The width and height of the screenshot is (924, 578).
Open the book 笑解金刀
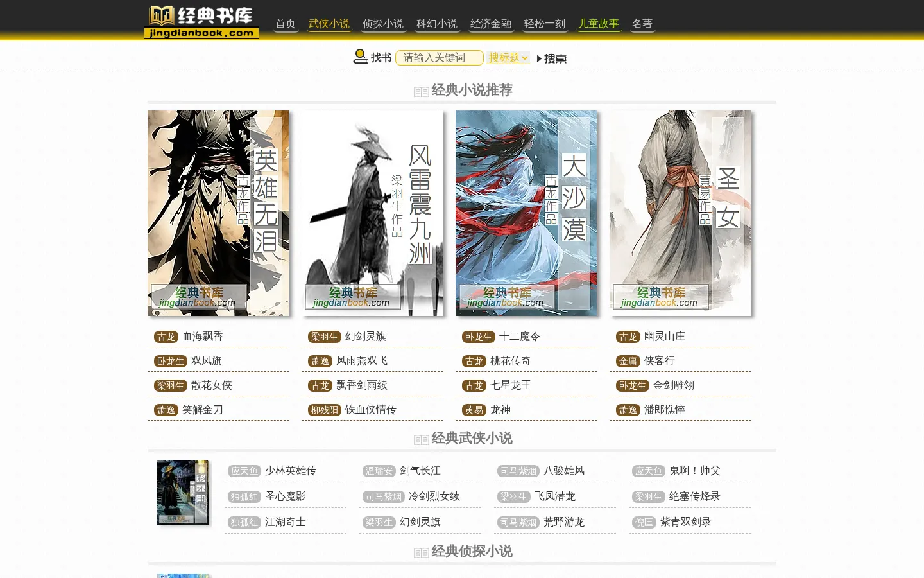(203, 410)
